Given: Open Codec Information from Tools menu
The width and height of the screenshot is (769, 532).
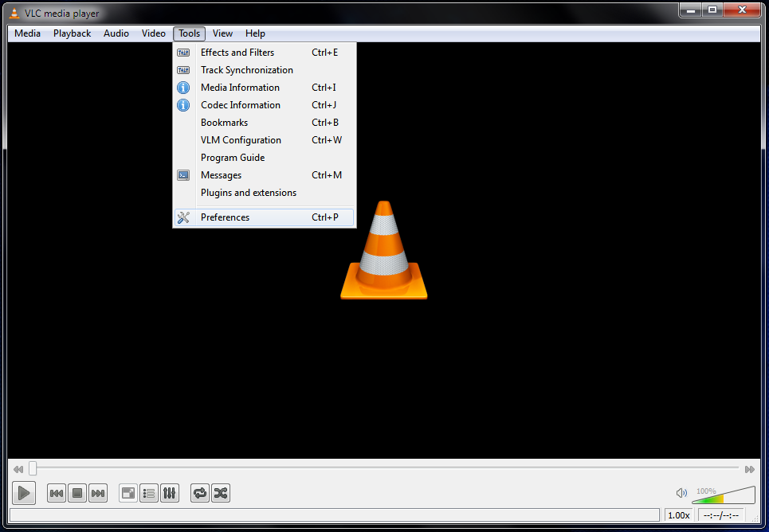Looking at the screenshot, I should (265, 105).
